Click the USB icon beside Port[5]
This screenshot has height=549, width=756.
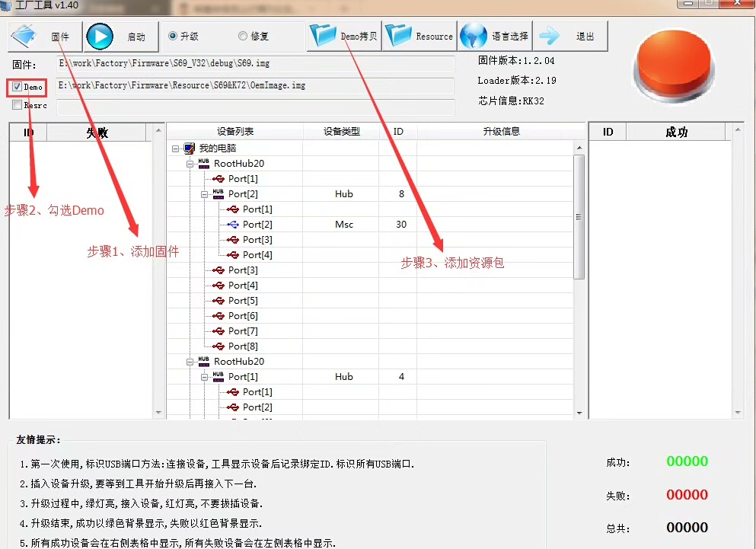click(219, 301)
